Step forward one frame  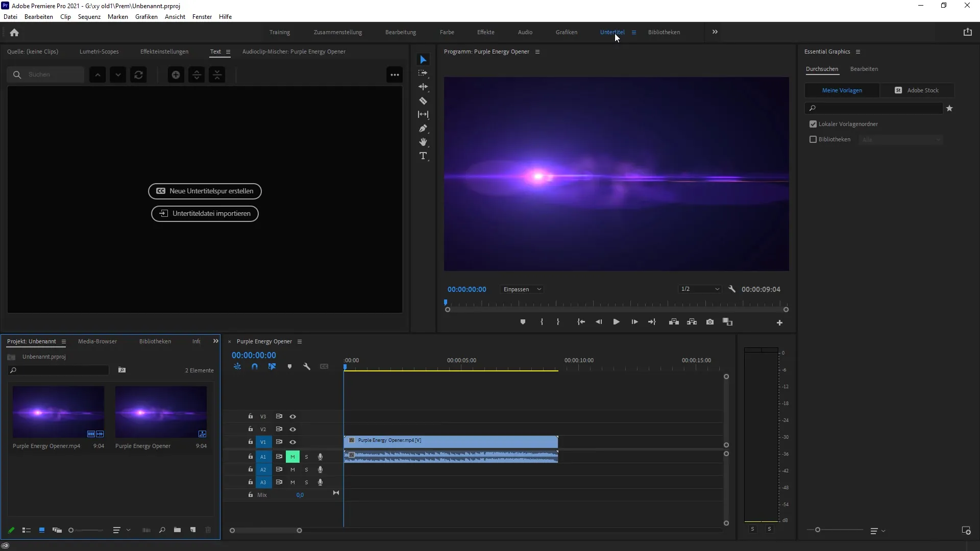pos(634,322)
